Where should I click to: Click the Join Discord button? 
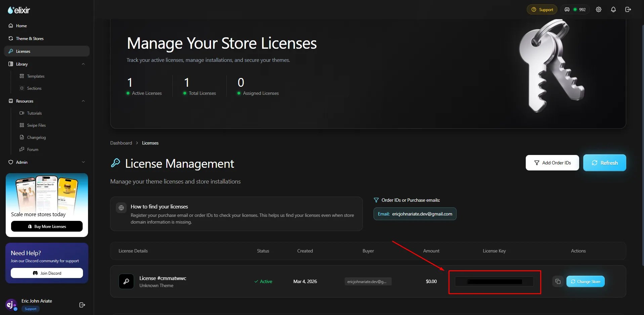[47, 273]
